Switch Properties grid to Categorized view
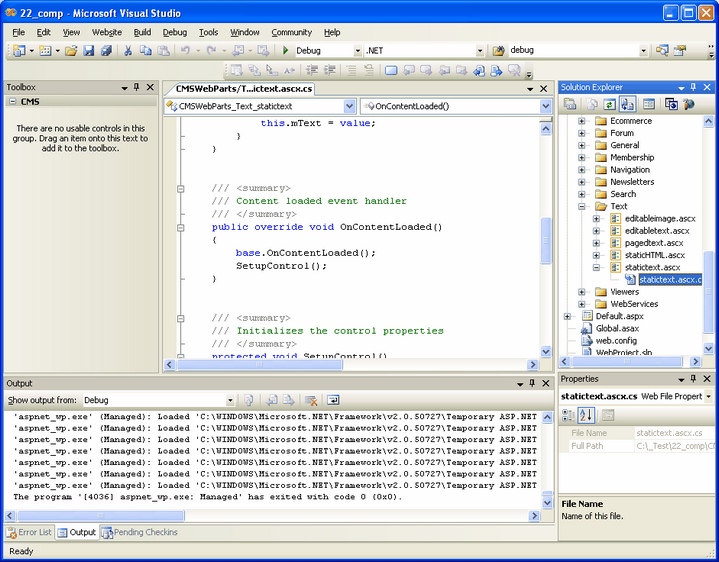 (569, 415)
